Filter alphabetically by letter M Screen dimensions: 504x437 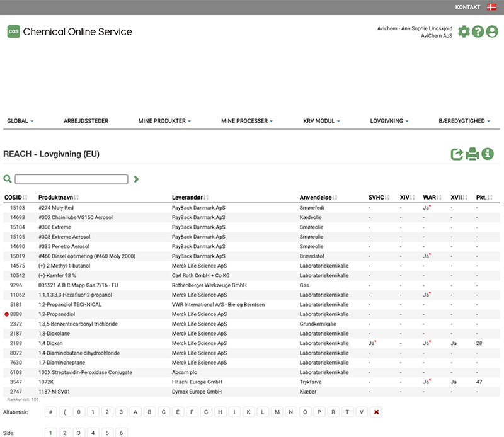click(x=278, y=412)
